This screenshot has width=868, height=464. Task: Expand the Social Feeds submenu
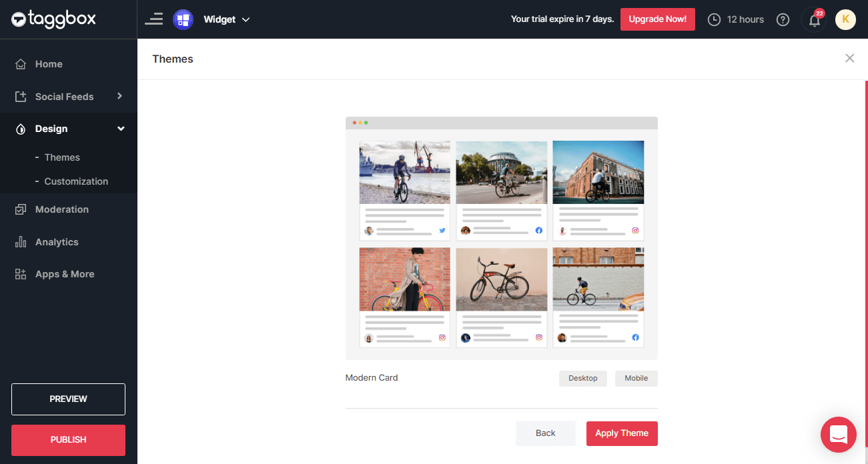point(119,96)
